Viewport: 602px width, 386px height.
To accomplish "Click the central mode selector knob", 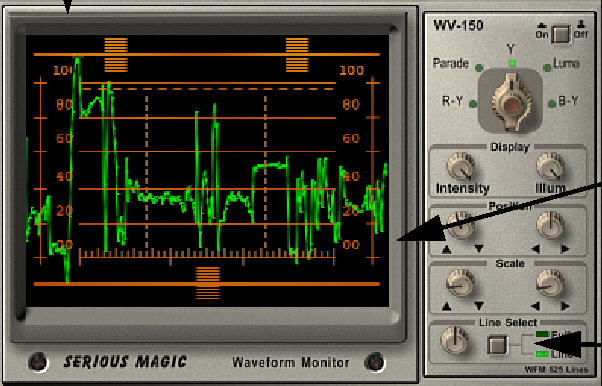I will pos(511,101).
